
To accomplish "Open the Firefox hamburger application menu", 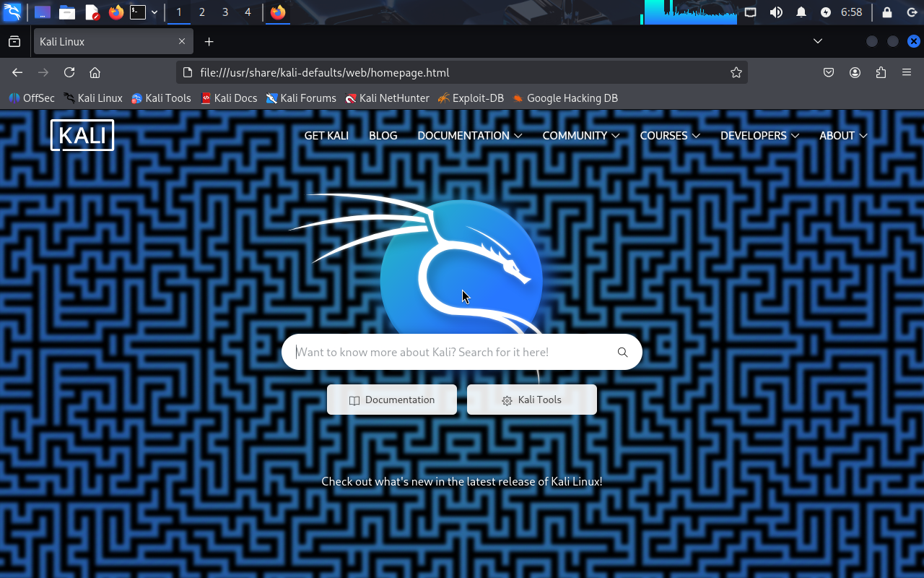I will (907, 72).
